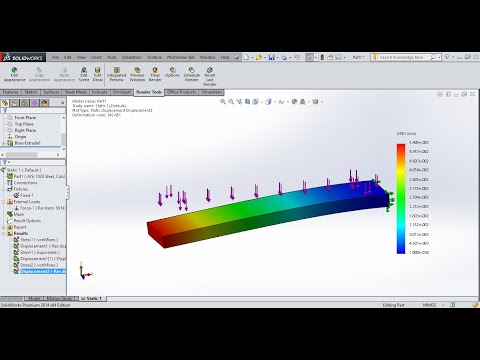Screen dimensions: 480x360
Task: Open the Simulation menu
Action: coord(132,57)
